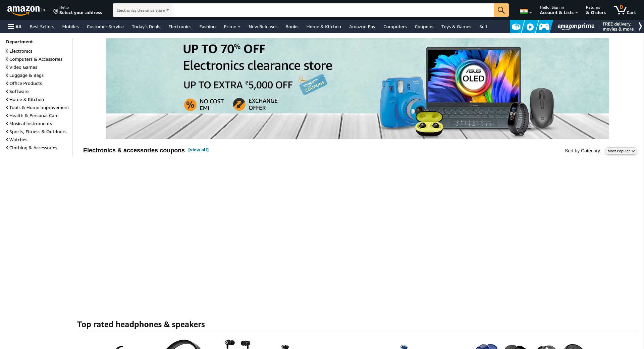Click the Amazon.in logo
The width and height of the screenshot is (644, 349).
click(26, 10)
